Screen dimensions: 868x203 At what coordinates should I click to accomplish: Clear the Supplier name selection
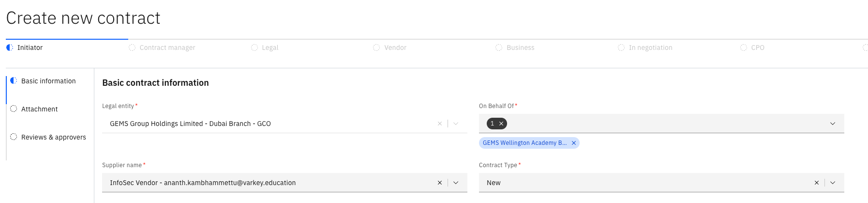coord(440,183)
